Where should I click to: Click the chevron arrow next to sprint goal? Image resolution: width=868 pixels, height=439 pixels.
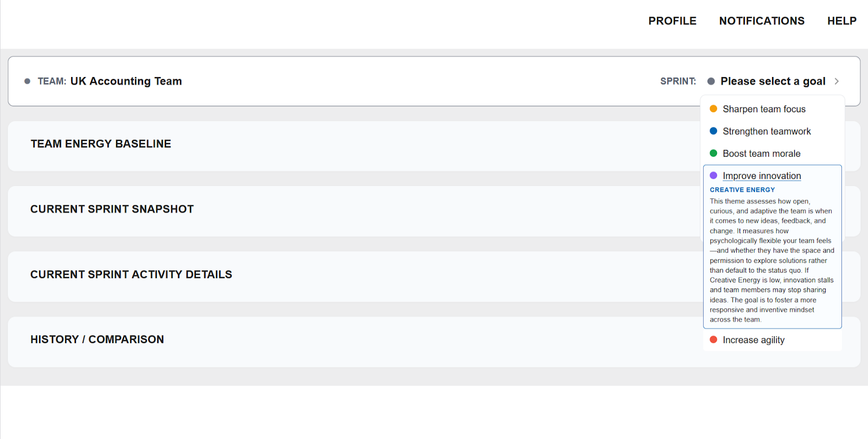click(837, 81)
